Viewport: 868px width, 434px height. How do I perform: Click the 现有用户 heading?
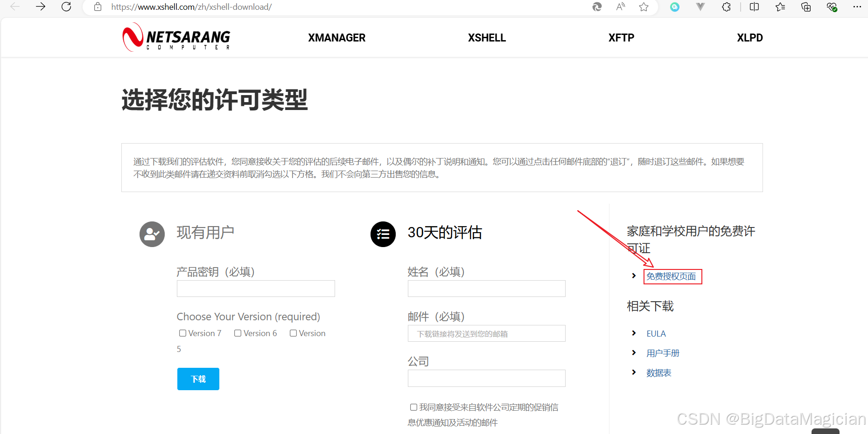tap(205, 232)
